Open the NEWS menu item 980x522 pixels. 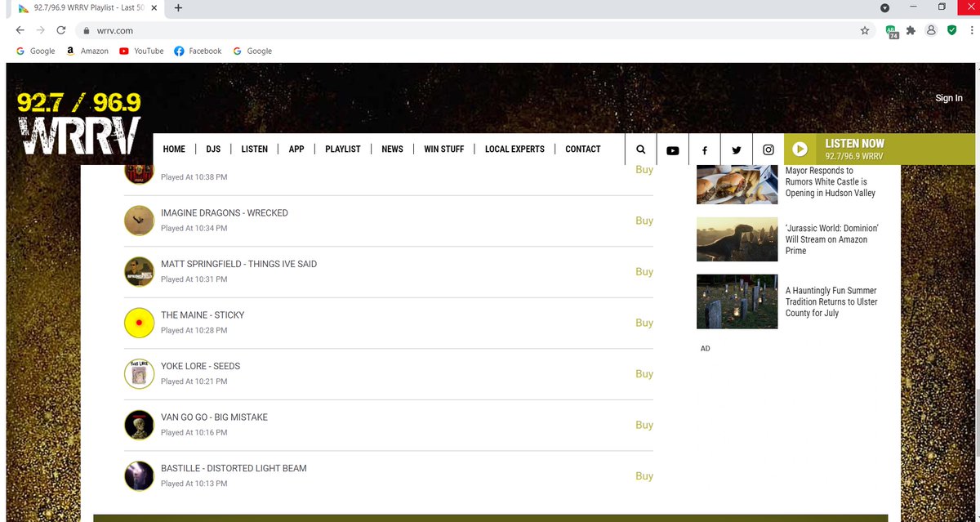pos(392,149)
